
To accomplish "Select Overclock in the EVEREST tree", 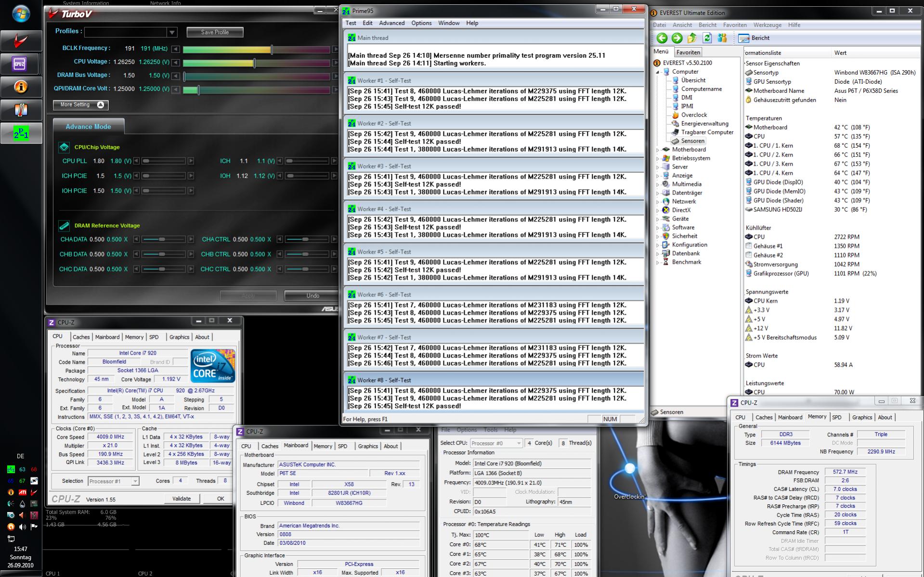I will tap(694, 115).
